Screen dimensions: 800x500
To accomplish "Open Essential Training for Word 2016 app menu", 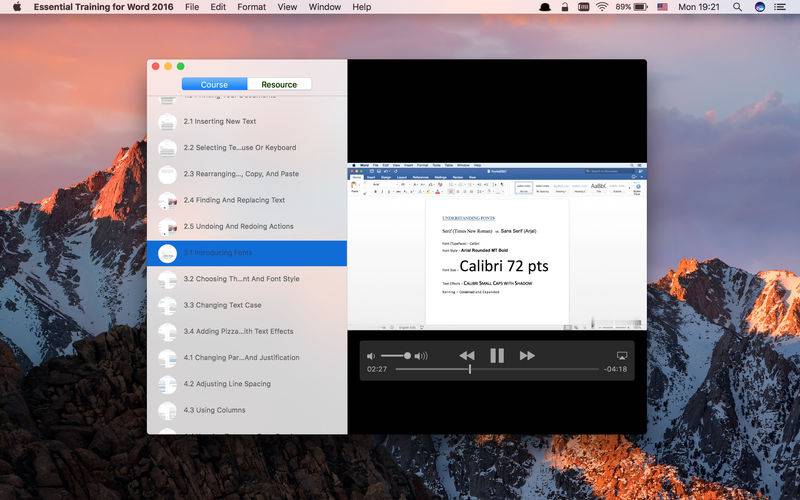I will 104,7.
